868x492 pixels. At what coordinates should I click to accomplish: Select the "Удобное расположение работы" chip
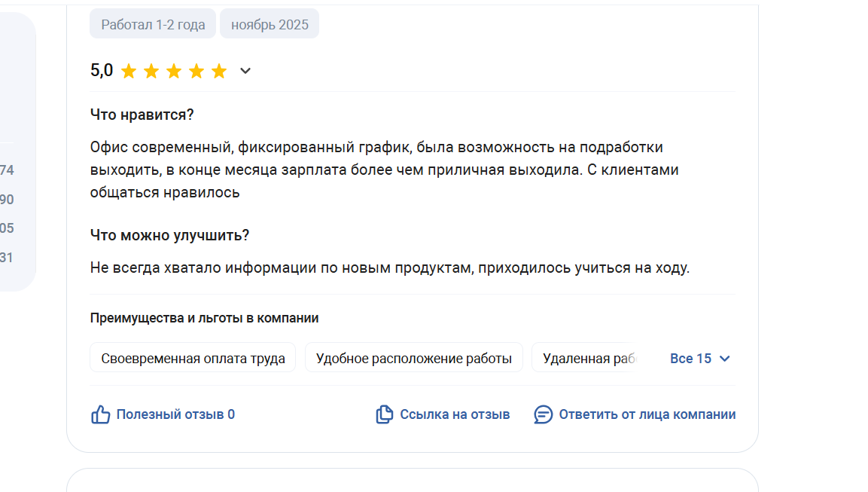pyautogui.click(x=413, y=358)
